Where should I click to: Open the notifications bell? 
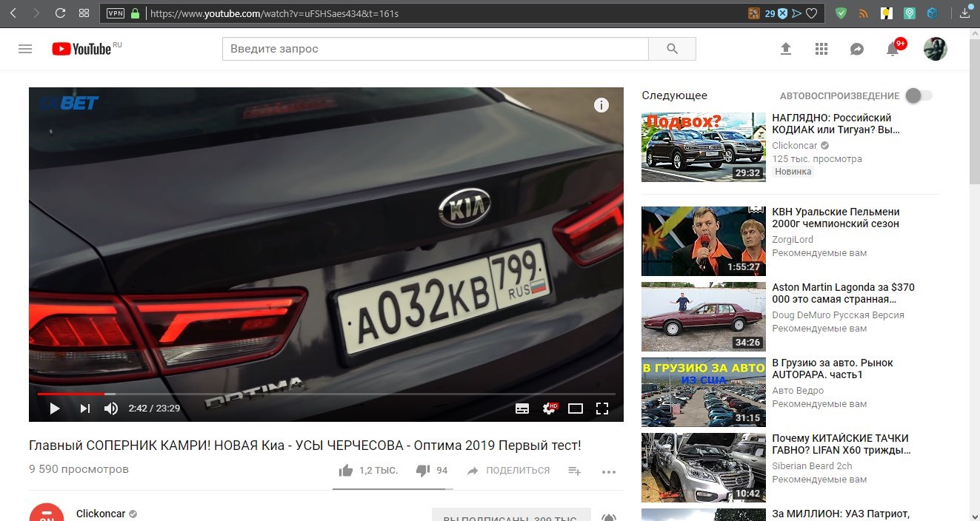(893, 50)
